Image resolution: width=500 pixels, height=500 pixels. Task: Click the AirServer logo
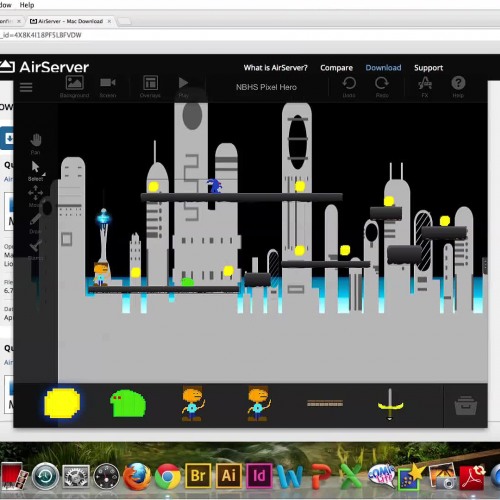(x=44, y=67)
